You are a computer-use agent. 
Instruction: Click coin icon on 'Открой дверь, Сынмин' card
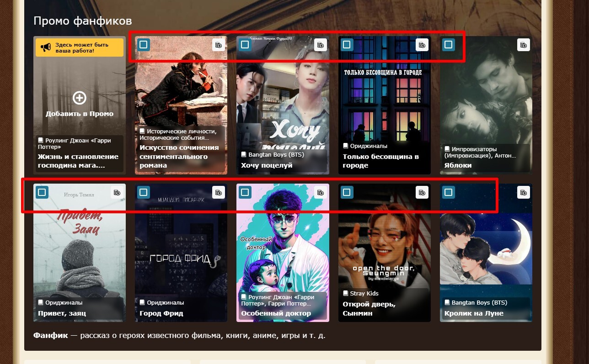422,192
